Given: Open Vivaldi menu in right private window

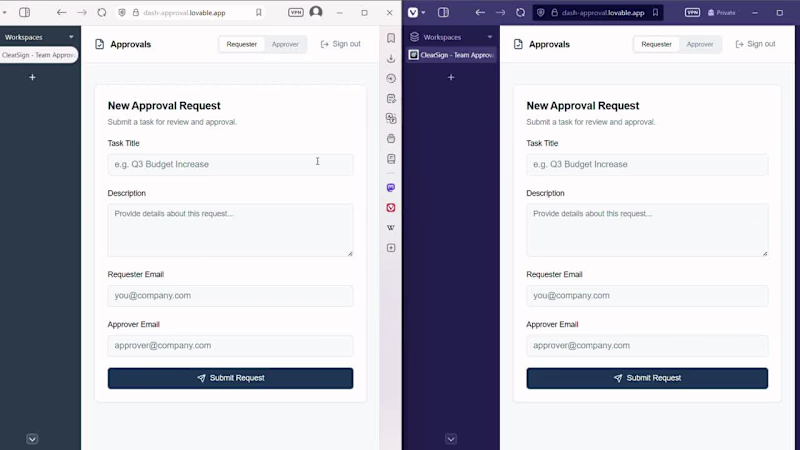Looking at the screenshot, I should pyautogui.click(x=413, y=13).
